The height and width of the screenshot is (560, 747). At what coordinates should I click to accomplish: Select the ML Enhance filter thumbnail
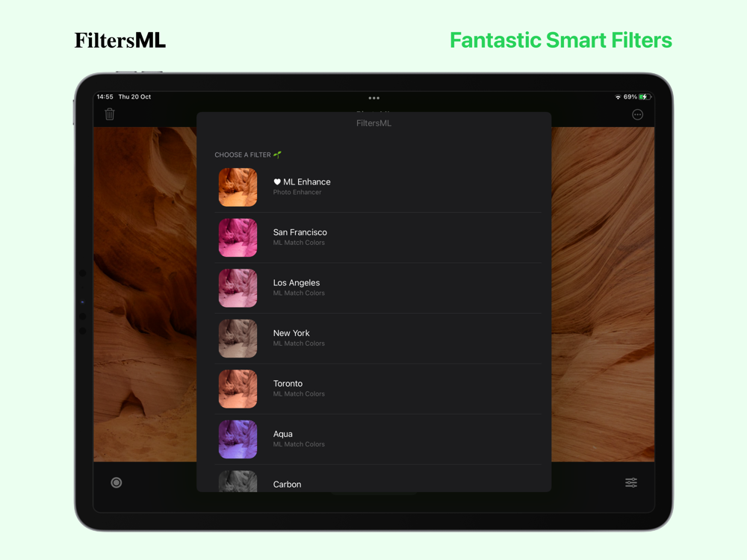tap(238, 187)
